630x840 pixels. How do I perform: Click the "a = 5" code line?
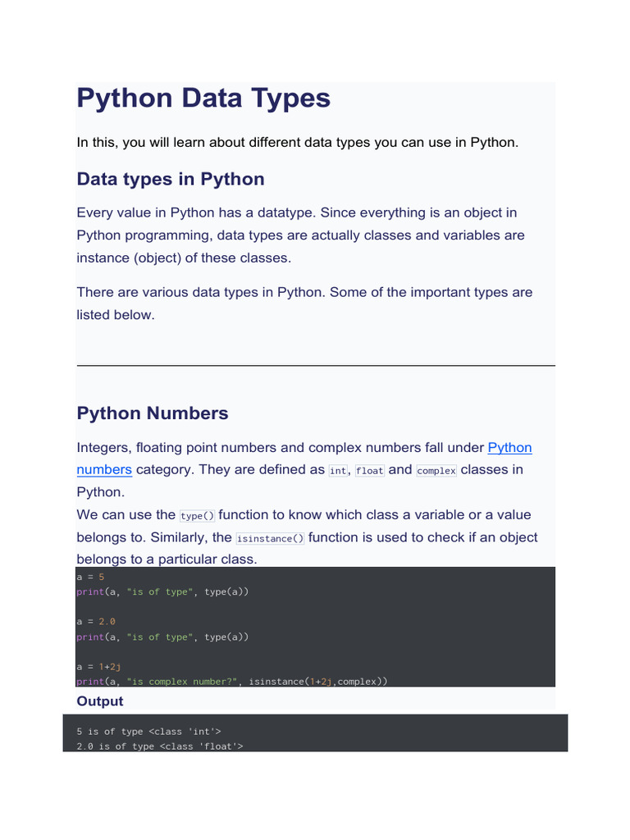90,577
